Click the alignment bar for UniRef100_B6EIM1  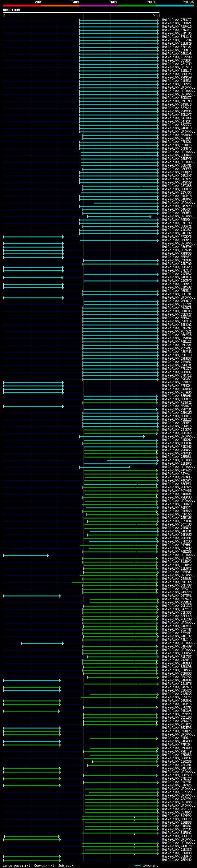point(121,294)
